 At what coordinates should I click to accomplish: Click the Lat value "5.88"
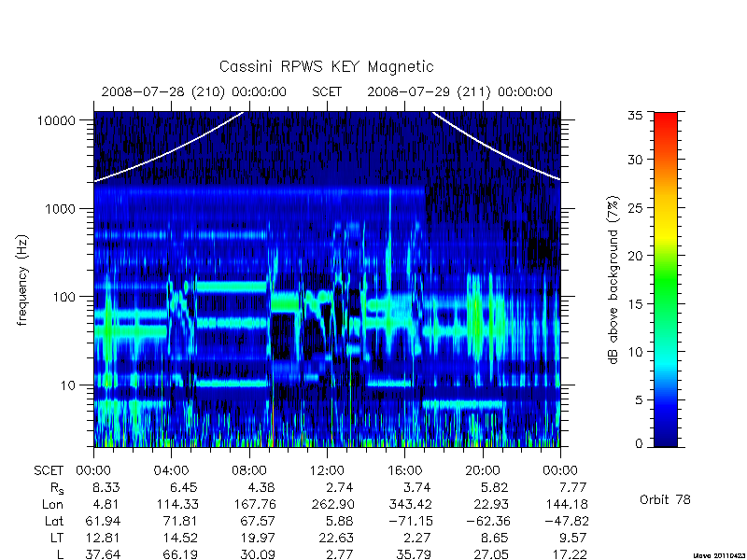(x=338, y=522)
